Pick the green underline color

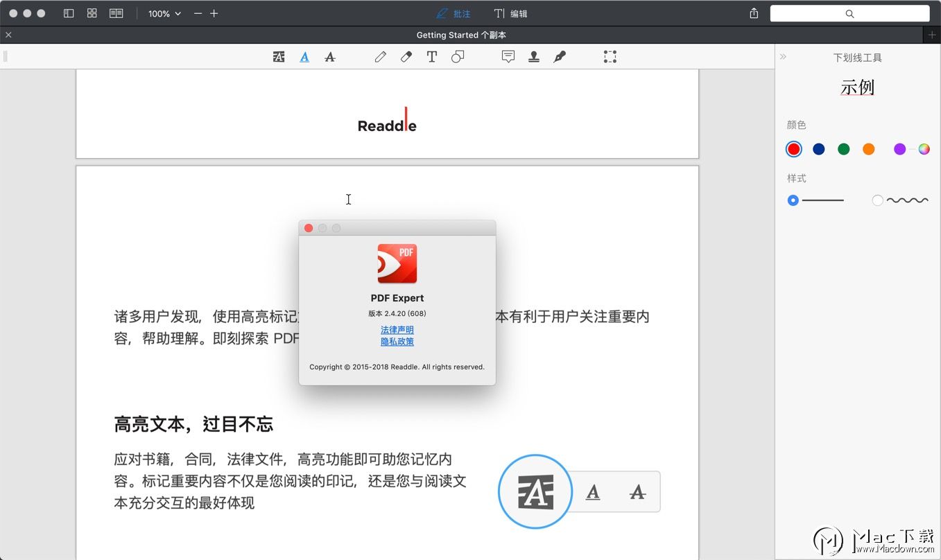coord(844,149)
